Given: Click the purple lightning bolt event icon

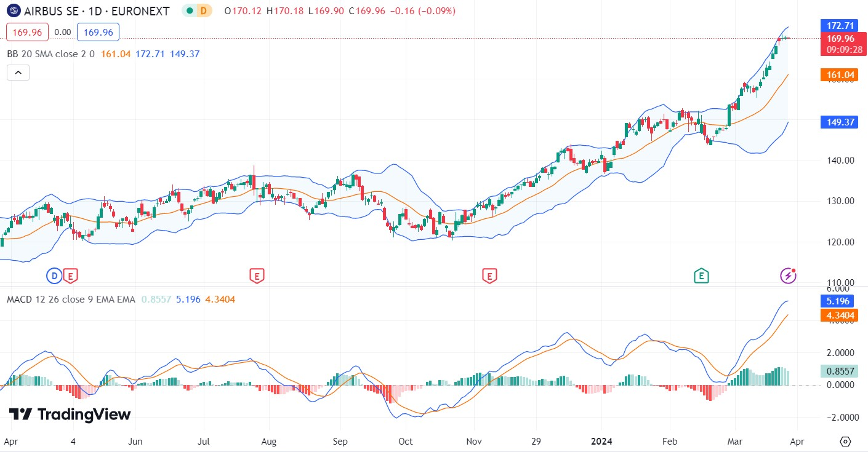Looking at the screenshot, I should point(788,276).
